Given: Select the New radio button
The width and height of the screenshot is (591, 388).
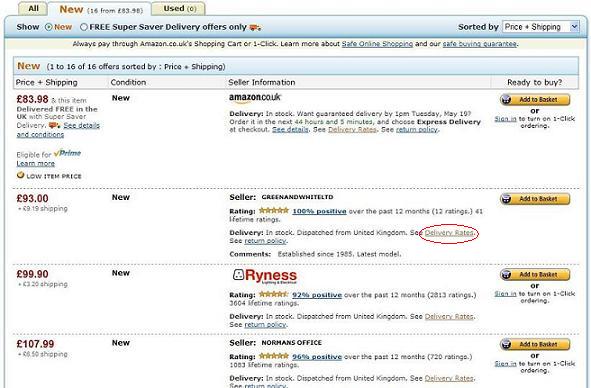Looking at the screenshot, I should 49,27.
